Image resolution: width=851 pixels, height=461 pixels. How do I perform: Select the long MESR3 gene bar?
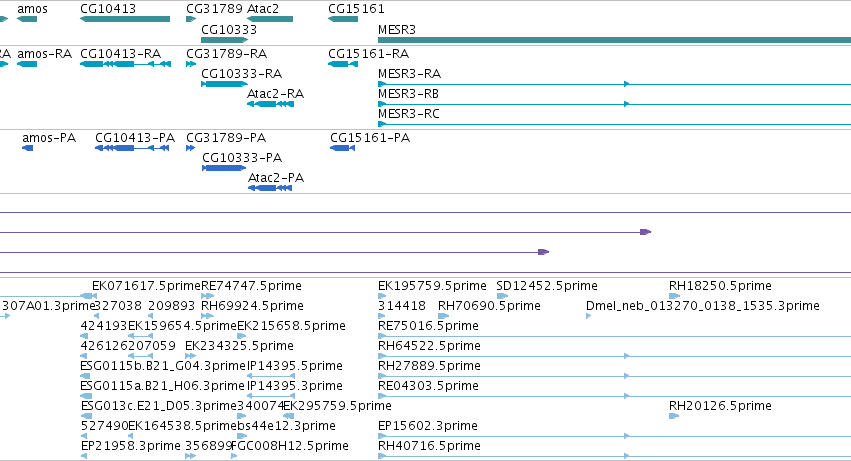pos(614,40)
